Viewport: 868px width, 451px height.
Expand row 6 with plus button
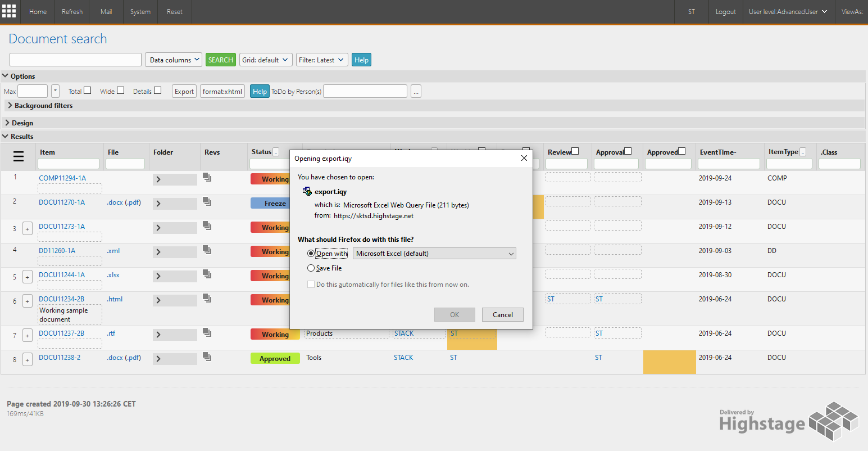pyautogui.click(x=27, y=301)
